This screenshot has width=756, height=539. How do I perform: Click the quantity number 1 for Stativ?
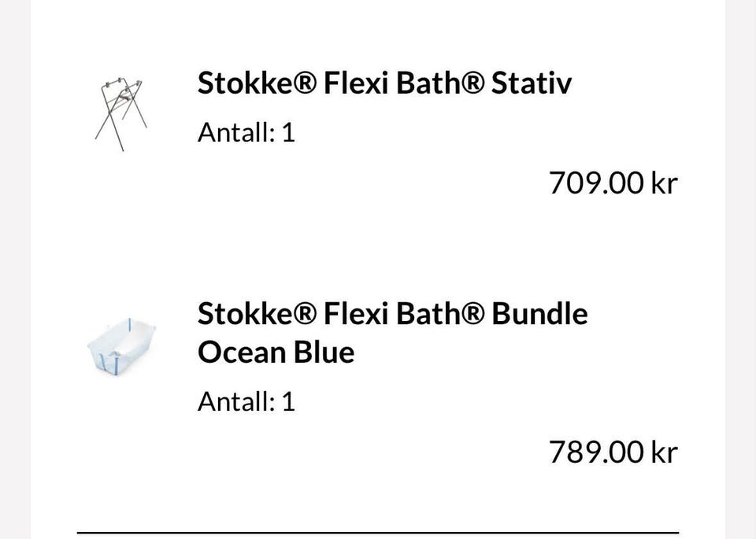[288, 132]
